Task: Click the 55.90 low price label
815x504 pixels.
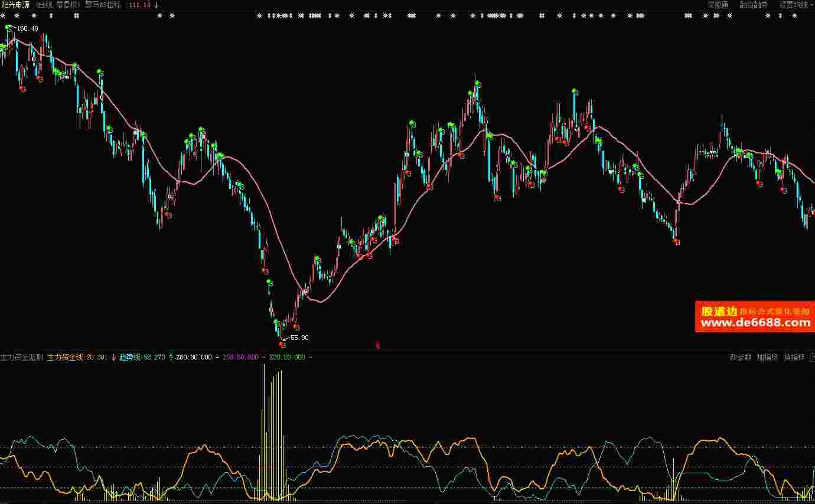Action: (x=299, y=338)
